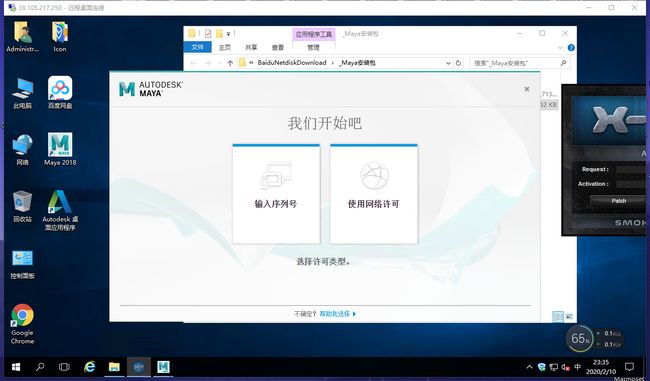Select the 百度网盘 desktop icon
This screenshot has height=381, width=650.
(60, 93)
